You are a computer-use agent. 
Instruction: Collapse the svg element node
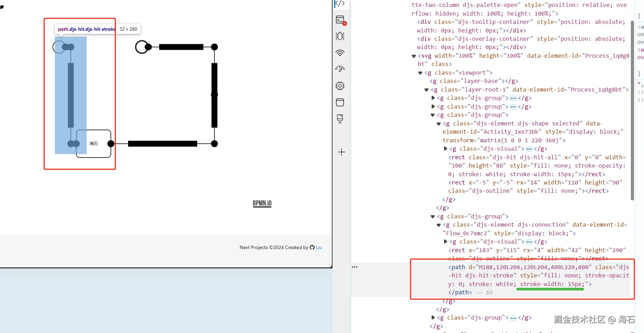(414, 56)
